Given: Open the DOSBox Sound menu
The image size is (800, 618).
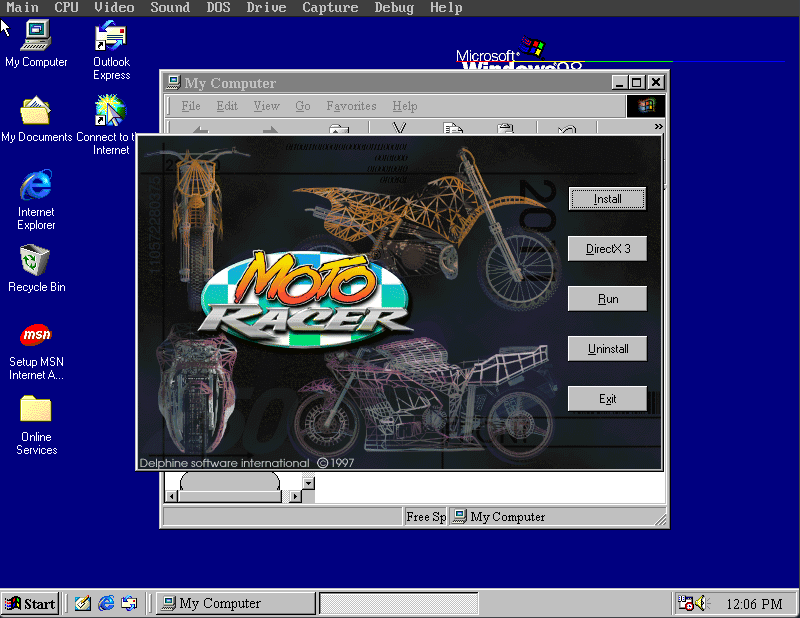Looking at the screenshot, I should pyautogui.click(x=170, y=8).
